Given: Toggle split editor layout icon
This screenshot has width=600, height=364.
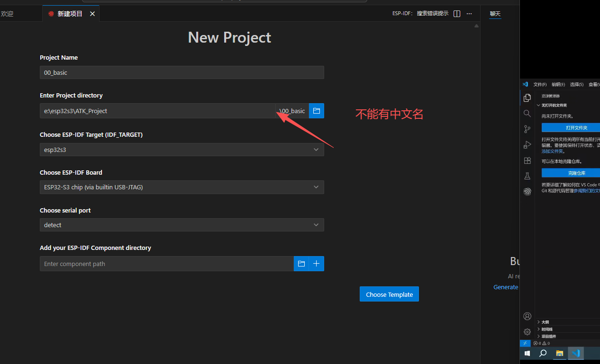Looking at the screenshot, I should pos(457,14).
